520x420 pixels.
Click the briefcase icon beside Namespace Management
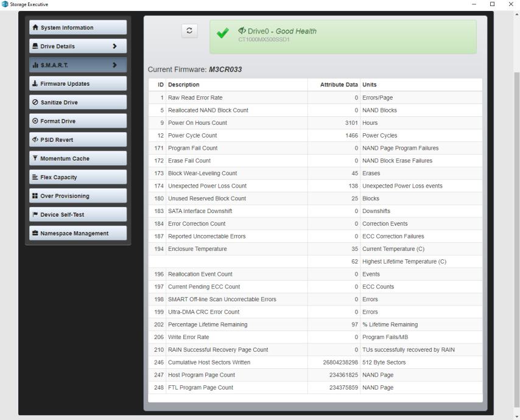pyautogui.click(x=35, y=233)
